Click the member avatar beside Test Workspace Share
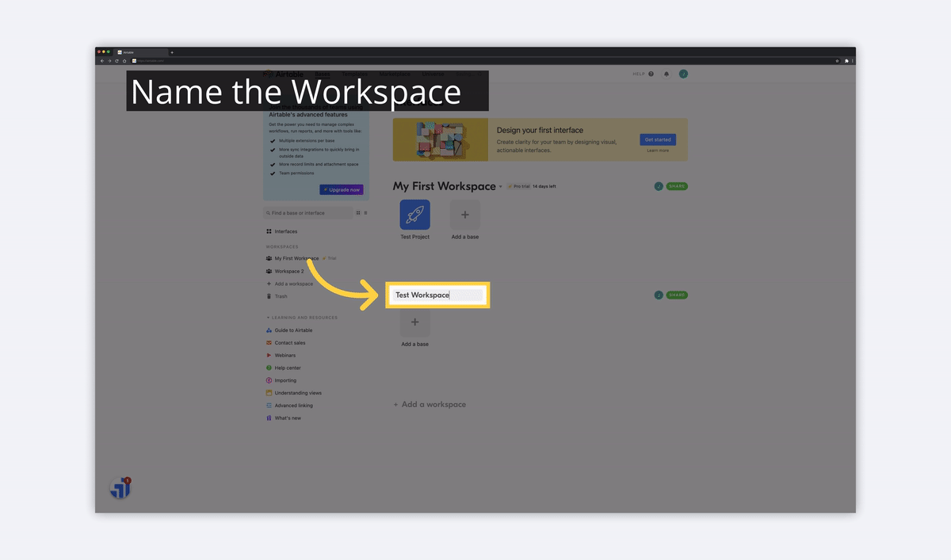Viewport: 951px width, 560px height. click(x=659, y=295)
